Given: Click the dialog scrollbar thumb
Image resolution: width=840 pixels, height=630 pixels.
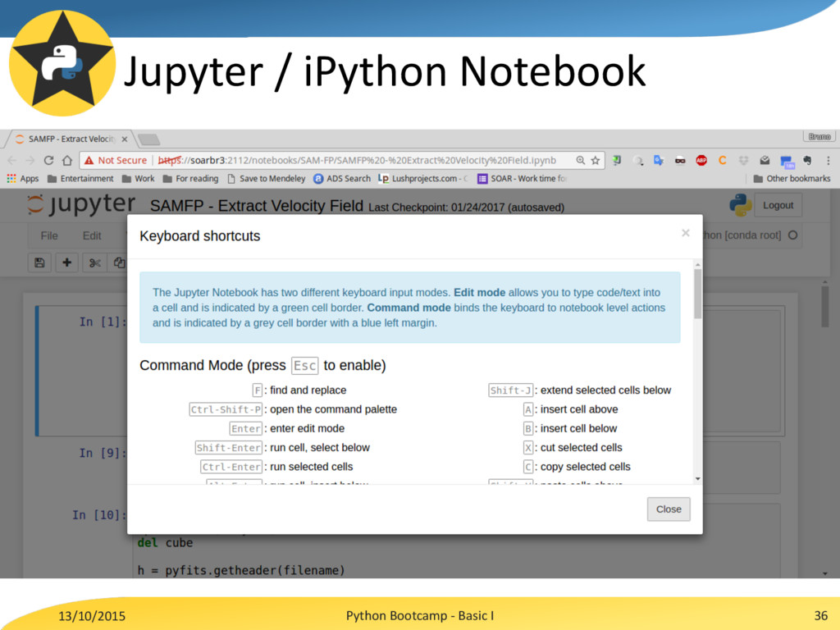Looking at the screenshot, I should click(697, 294).
